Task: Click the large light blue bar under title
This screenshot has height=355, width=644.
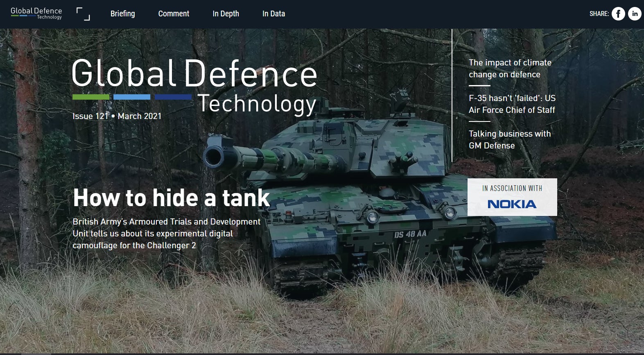Action: click(x=132, y=97)
